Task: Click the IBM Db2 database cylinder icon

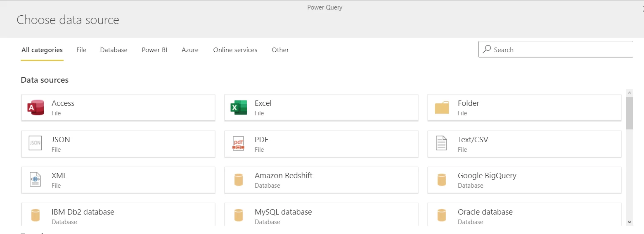Action: (36, 215)
